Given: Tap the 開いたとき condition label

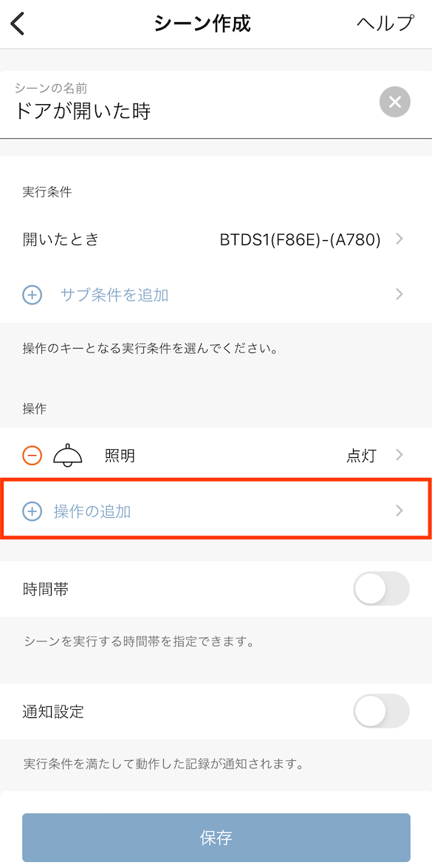Looking at the screenshot, I should [x=61, y=239].
